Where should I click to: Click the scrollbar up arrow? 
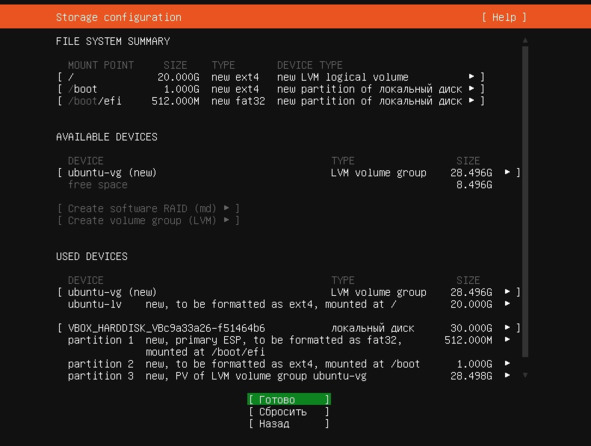point(525,40)
